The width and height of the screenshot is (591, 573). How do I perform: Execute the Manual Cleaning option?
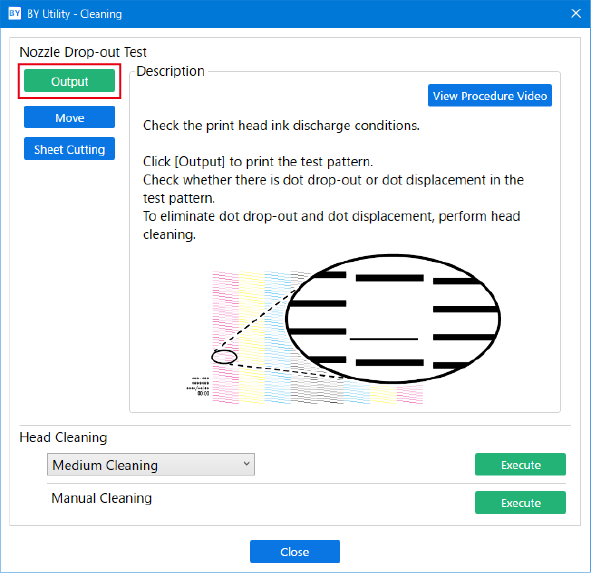coord(520,503)
